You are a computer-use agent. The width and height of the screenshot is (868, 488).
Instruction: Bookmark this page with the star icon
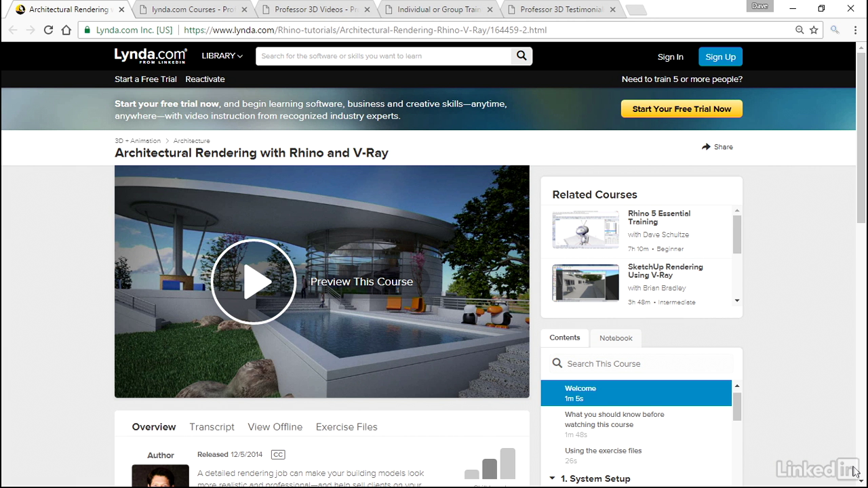pyautogui.click(x=814, y=30)
